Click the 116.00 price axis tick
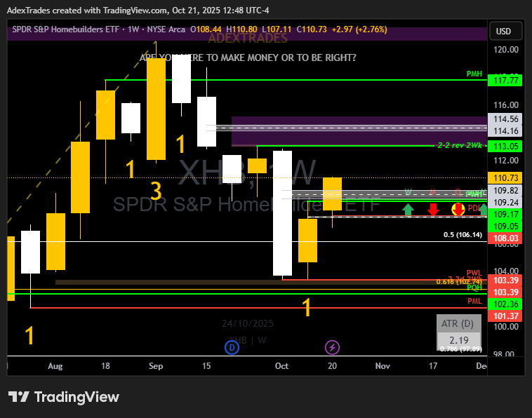Viewport: 532px width, 418px height. (x=506, y=105)
